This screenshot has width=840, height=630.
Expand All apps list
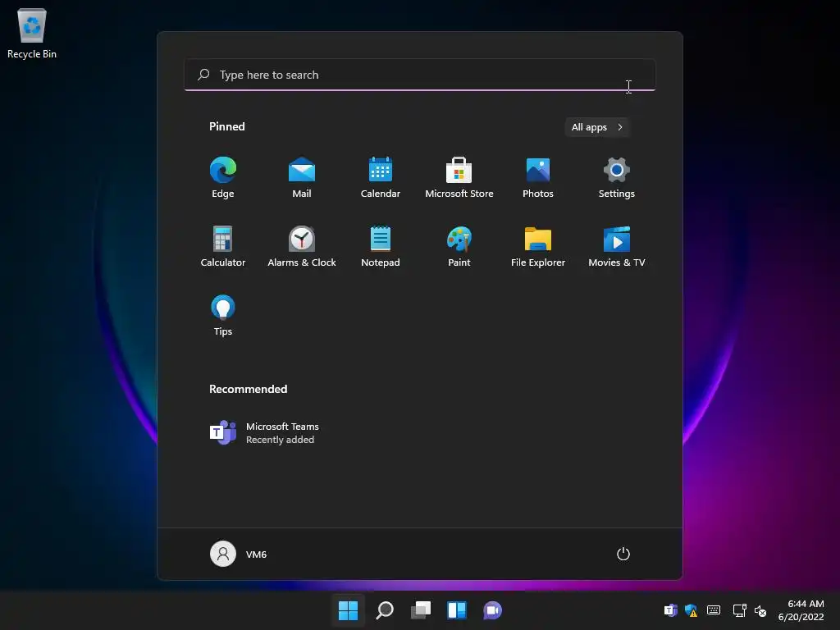(597, 127)
